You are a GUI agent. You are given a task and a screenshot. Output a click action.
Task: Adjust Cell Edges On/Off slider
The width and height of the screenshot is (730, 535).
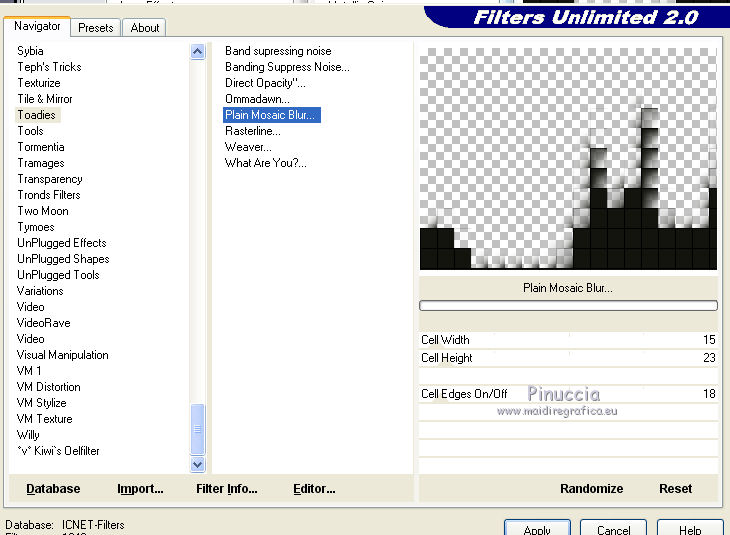(x=568, y=394)
